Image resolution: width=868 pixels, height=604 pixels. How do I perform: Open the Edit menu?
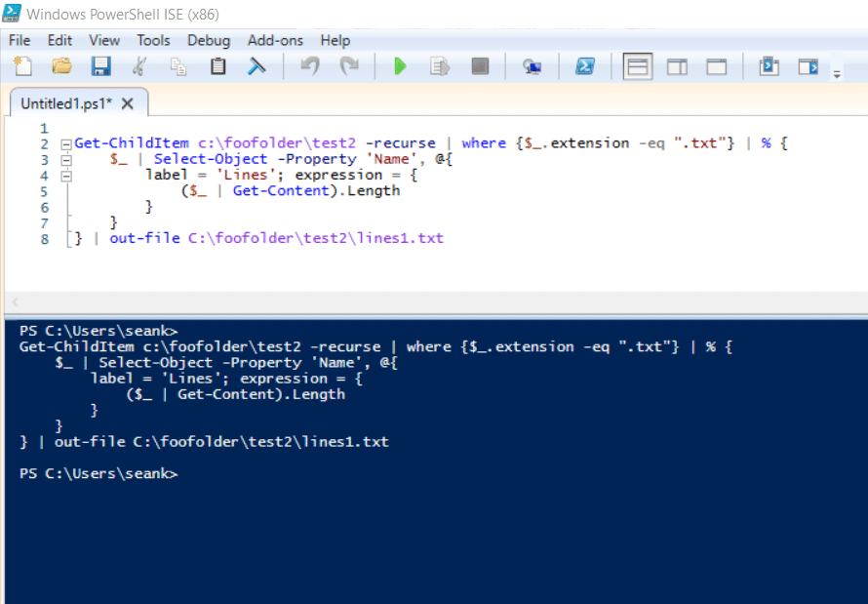tap(59, 40)
